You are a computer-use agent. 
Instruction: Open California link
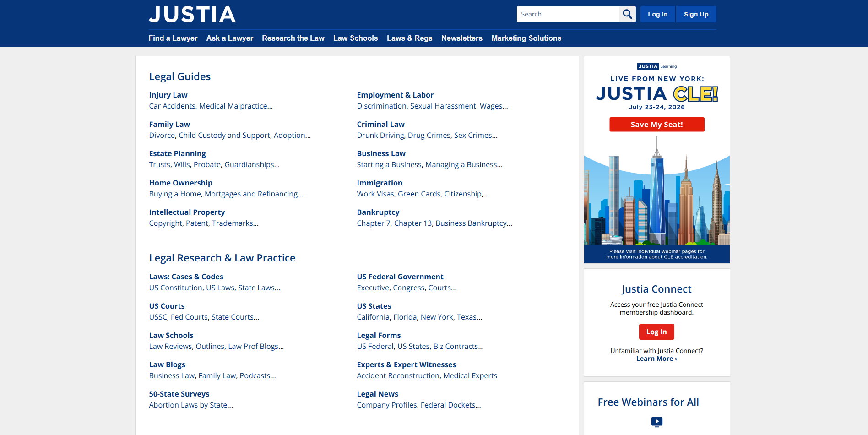click(373, 317)
